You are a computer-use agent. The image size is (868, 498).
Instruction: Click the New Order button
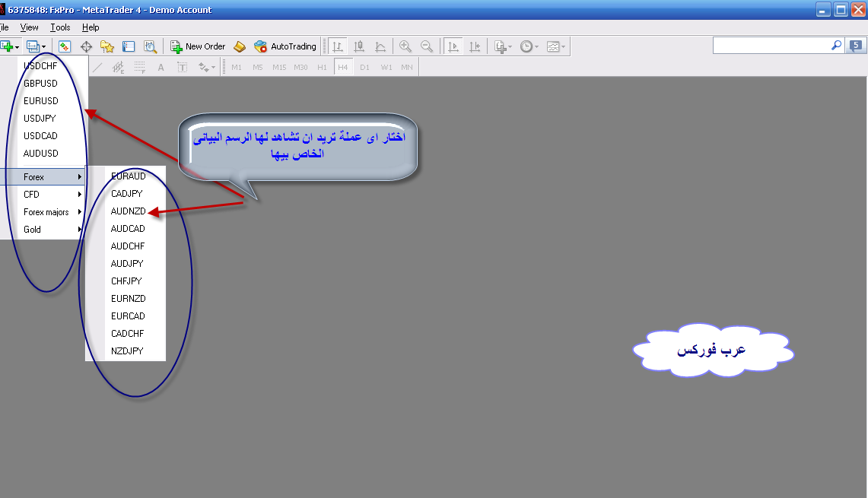(199, 46)
